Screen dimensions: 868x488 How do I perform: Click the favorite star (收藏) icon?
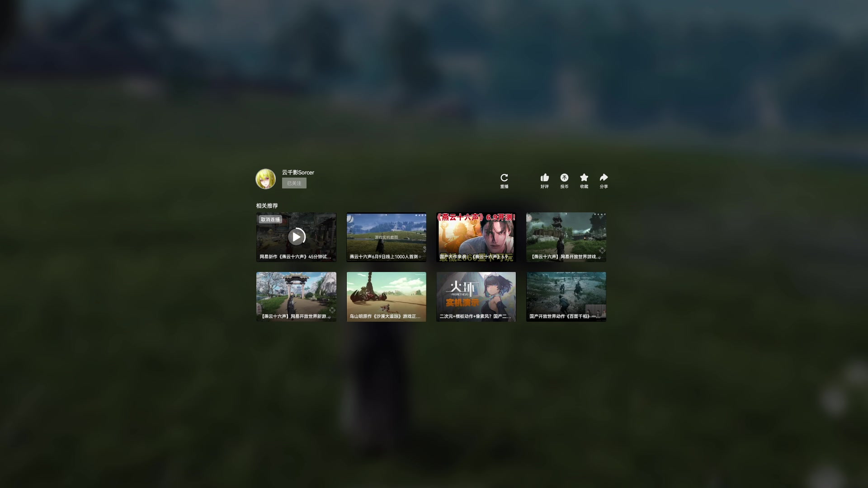(x=584, y=178)
